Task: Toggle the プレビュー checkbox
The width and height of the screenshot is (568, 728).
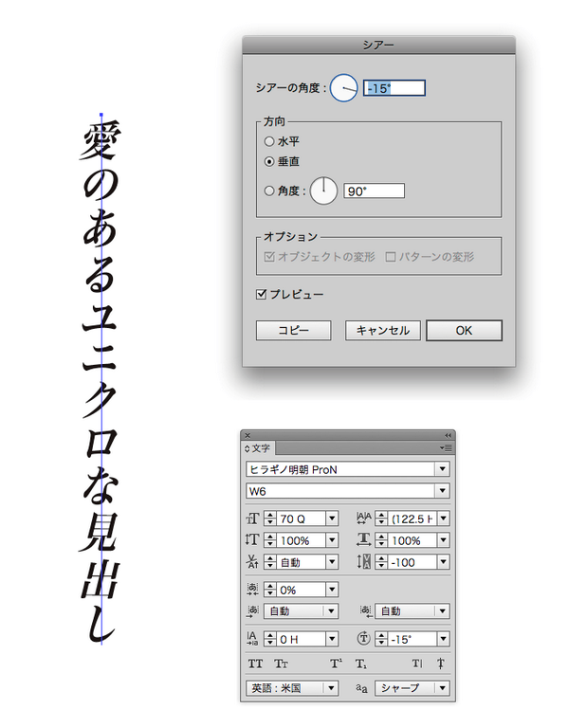Action: click(x=261, y=294)
